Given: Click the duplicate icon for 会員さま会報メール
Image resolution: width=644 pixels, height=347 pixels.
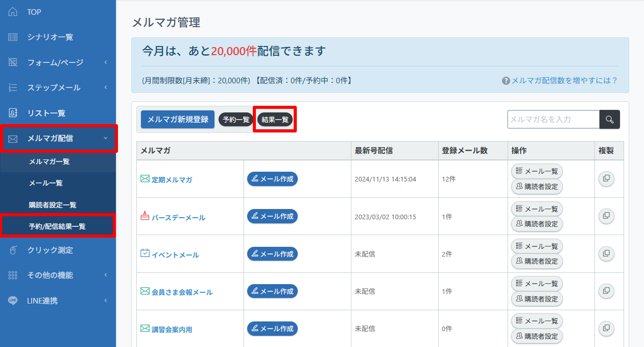Looking at the screenshot, I should [x=606, y=291].
